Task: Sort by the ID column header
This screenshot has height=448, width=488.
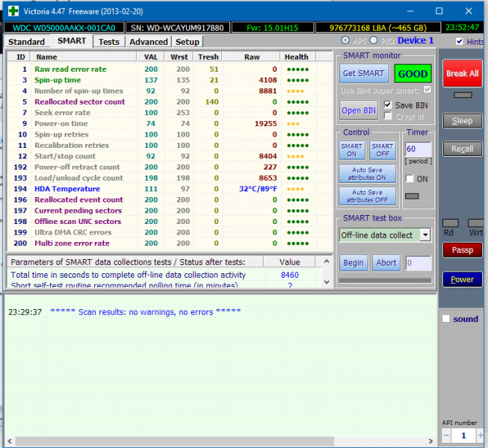Action: pos(20,57)
